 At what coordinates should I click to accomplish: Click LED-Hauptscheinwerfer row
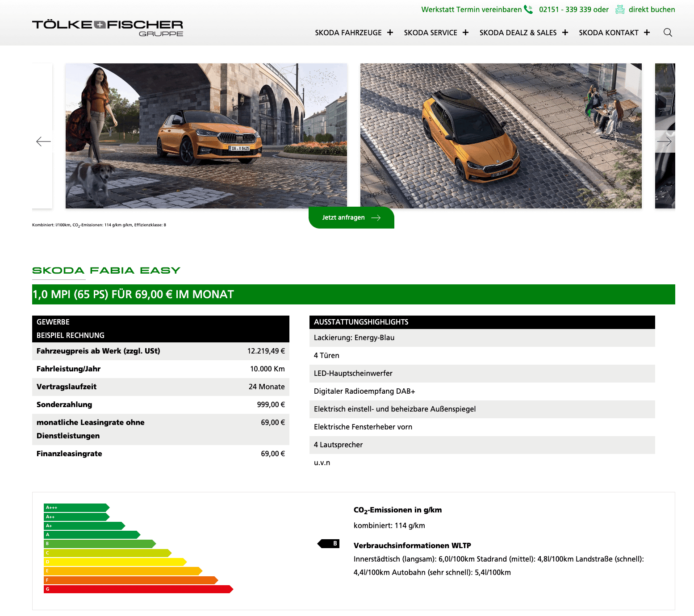click(482, 374)
